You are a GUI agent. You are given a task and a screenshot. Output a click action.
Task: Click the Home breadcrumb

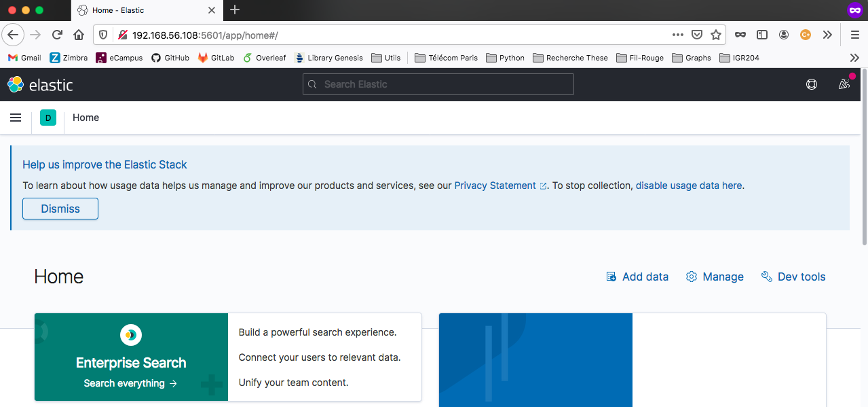coord(86,118)
